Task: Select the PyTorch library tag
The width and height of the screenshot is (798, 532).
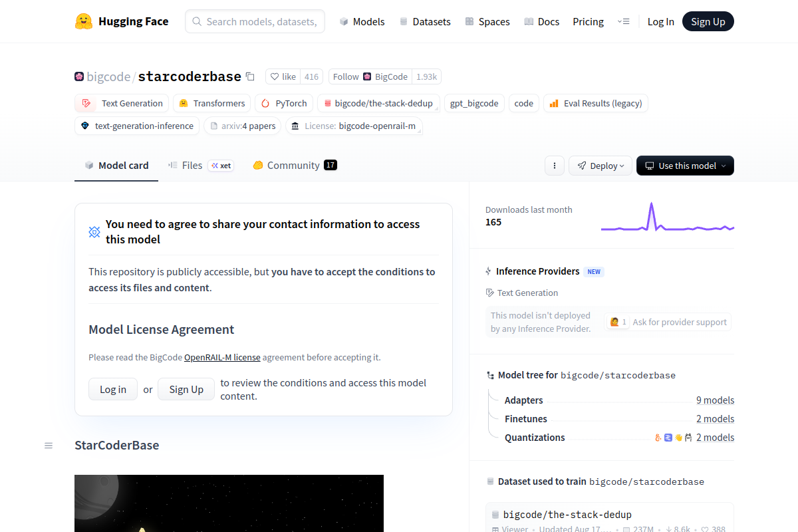Action: [284, 103]
